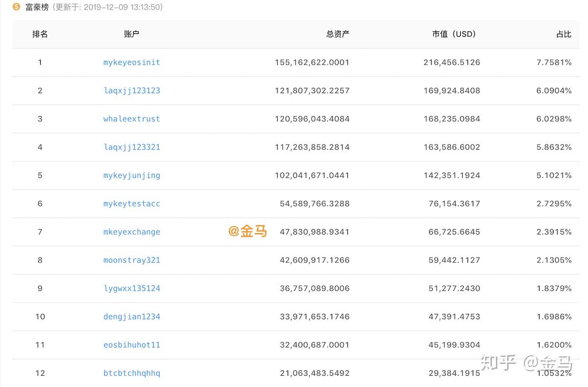Open account laqxjj123321
588x387 pixels.
131,147
